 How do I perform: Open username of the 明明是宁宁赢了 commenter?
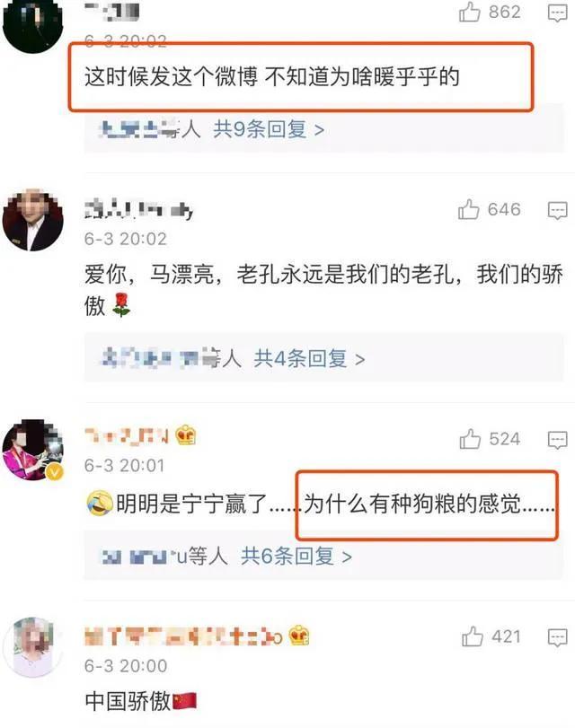126,436
